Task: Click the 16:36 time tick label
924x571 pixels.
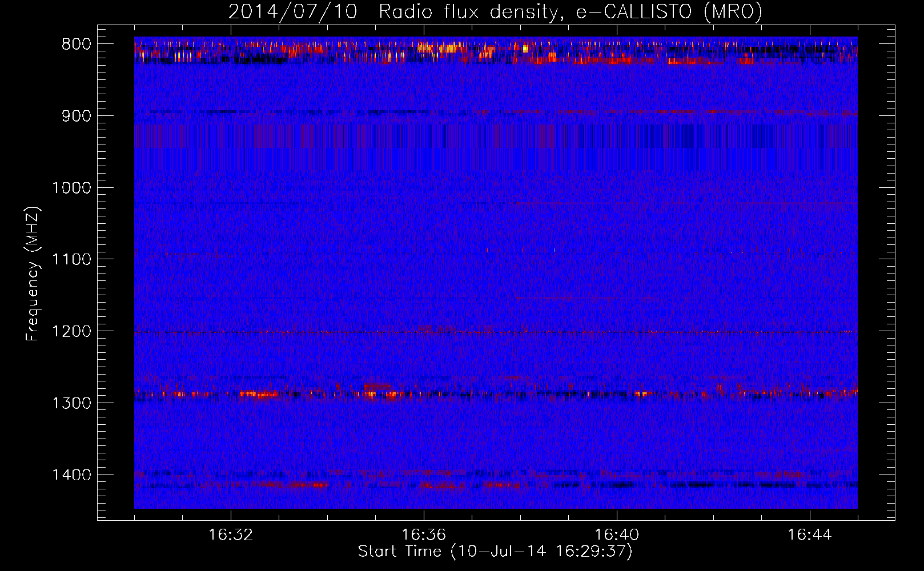Action: click(x=424, y=535)
